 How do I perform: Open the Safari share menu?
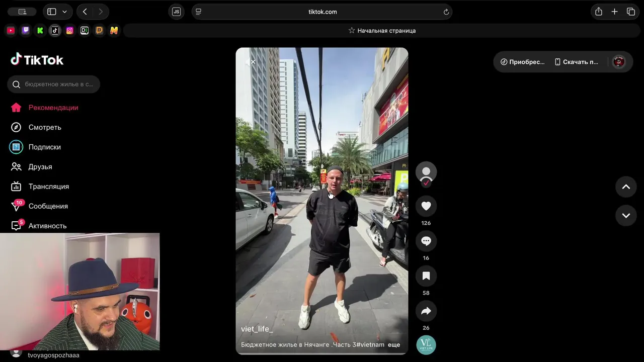[x=599, y=12]
